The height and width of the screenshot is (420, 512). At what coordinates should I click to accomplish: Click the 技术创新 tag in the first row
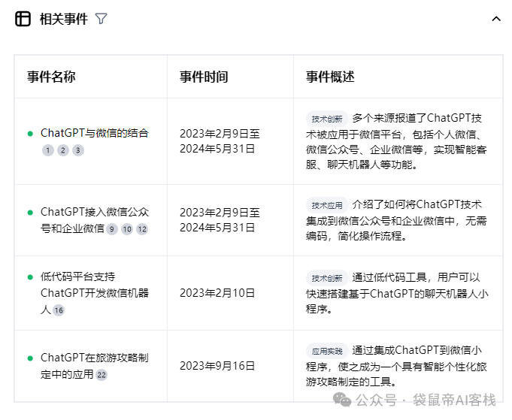[x=327, y=119]
